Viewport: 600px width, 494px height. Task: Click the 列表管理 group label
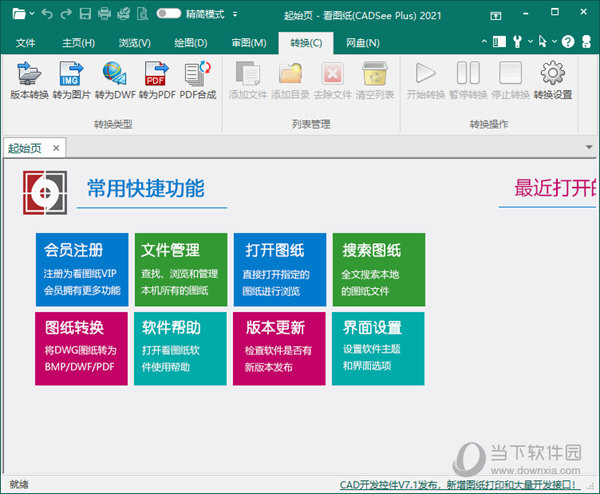(311, 124)
